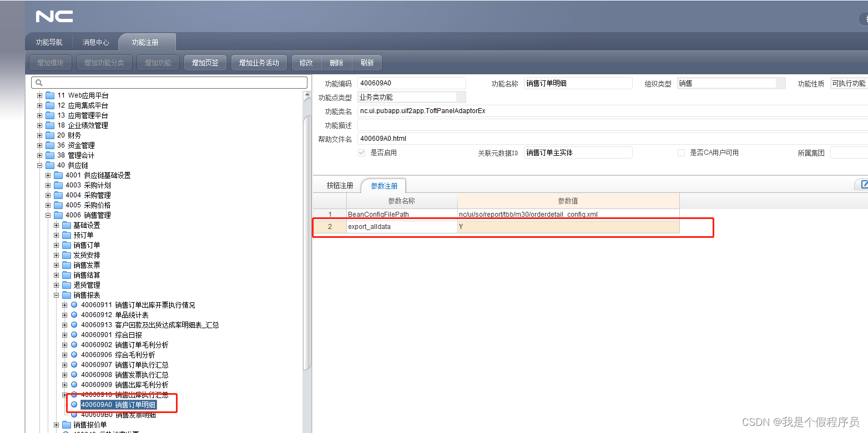Screen dimensions: 868x433
Task: Toggle the 是否启用 checkbox
Action: [x=362, y=152]
